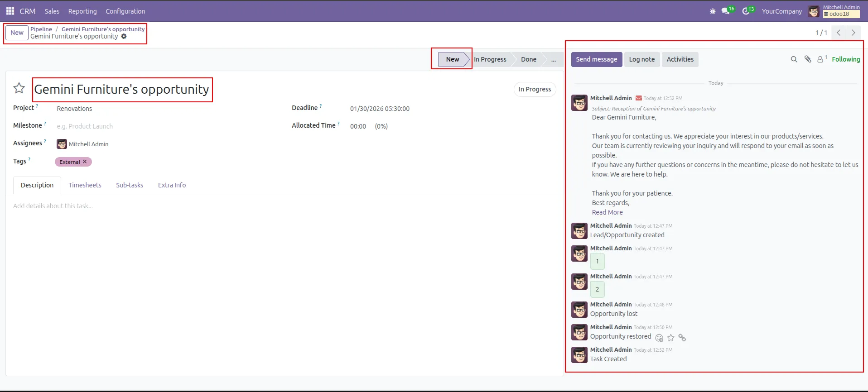The image size is (868, 392).
Task: Set stage to Done in status bar
Action: point(528,59)
